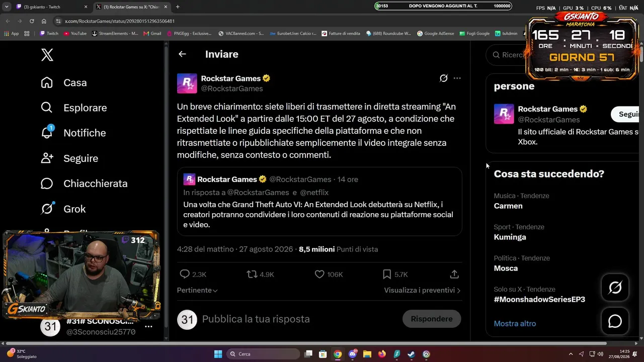Image resolution: width=644 pixels, height=362 pixels.
Task: Open the Google AdSense bookmark
Action: (x=435, y=34)
